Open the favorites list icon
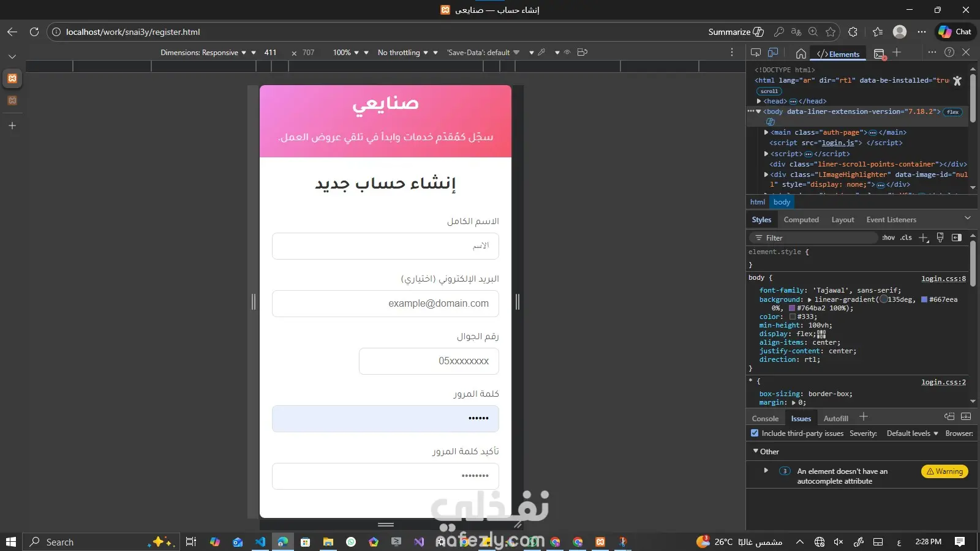Image resolution: width=980 pixels, height=551 pixels. click(x=878, y=32)
